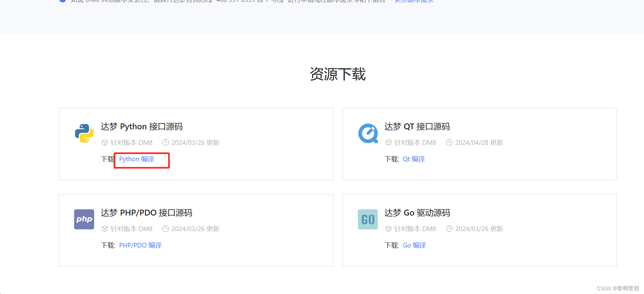Viewport: 644px width, 294px height.
Task: Click the GO driver logo icon
Action: coord(368,219)
